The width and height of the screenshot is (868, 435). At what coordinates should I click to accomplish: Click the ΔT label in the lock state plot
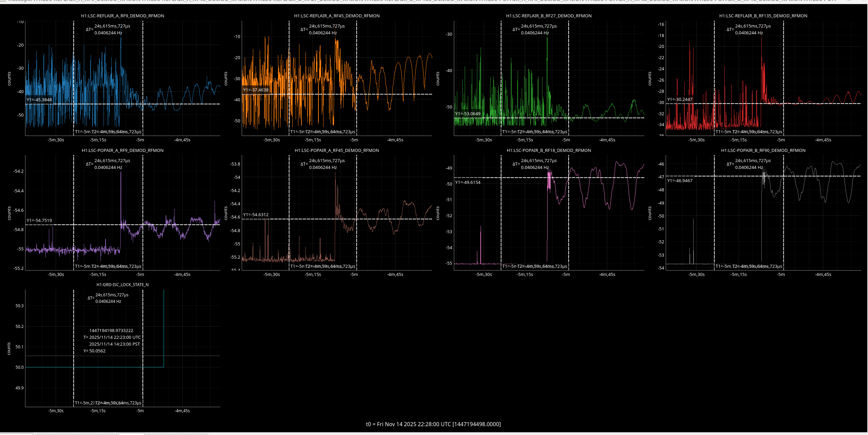[x=91, y=298]
